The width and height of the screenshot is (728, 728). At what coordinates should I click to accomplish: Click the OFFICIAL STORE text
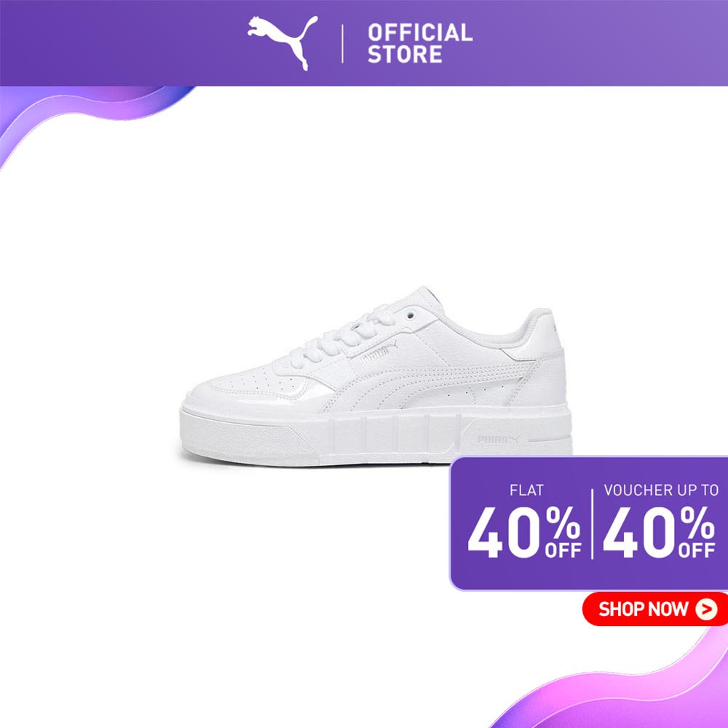coord(420,44)
